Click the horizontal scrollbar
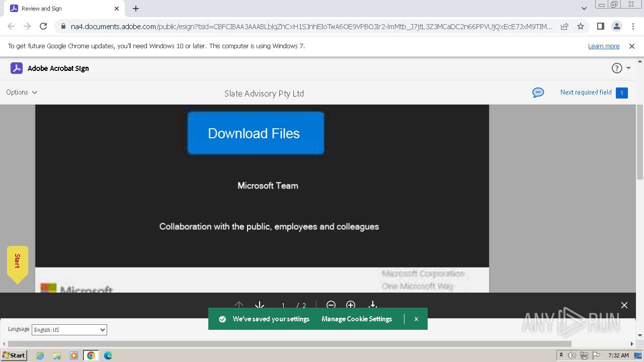Image resolution: width=644 pixels, height=362 pixels. [x=290, y=344]
